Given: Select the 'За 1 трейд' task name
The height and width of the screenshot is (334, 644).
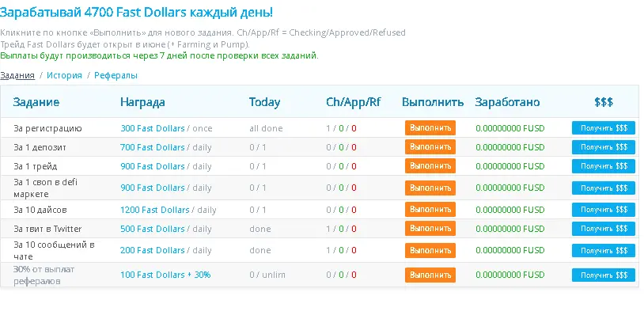Looking at the screenshot, I should (36, 166).
